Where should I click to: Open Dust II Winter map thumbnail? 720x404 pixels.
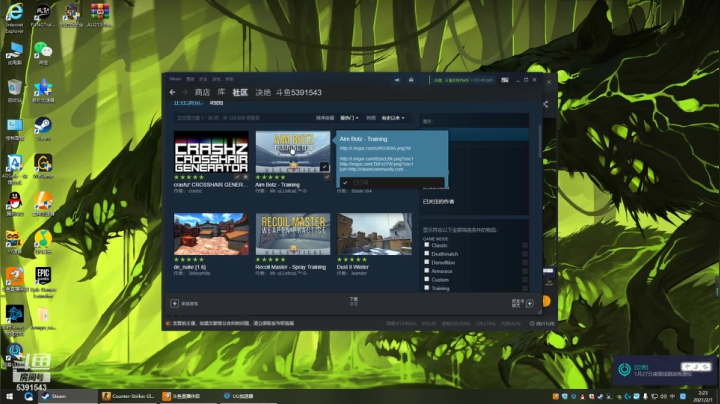pyautogui.click(x=374, y=234)
